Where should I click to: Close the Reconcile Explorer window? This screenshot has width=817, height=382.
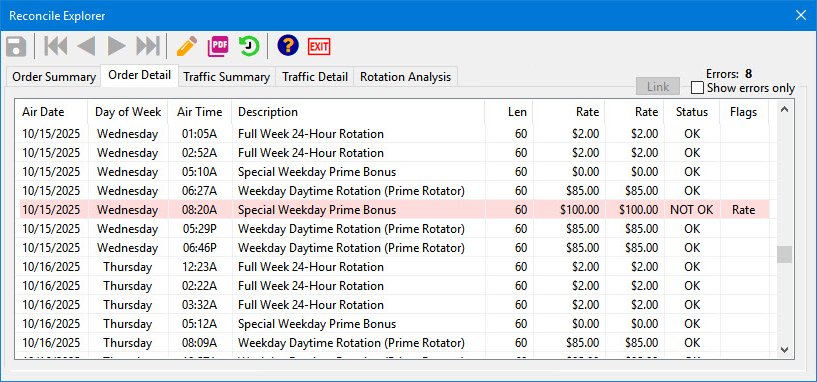point(801,15)
